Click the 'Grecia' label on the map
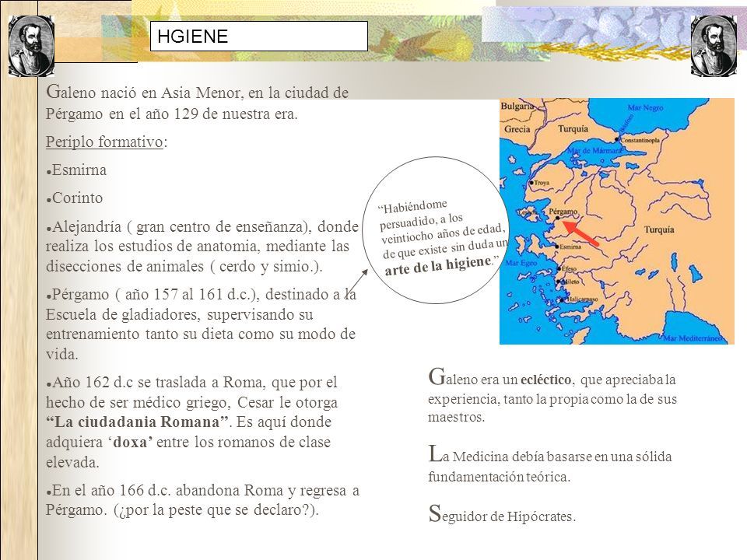 [517, 128]
